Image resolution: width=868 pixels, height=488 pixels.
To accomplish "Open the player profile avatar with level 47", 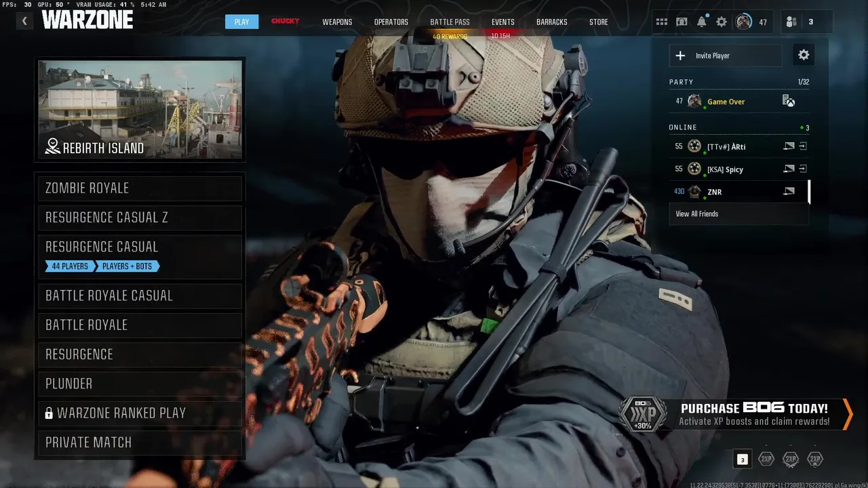I will click(744, 22).
